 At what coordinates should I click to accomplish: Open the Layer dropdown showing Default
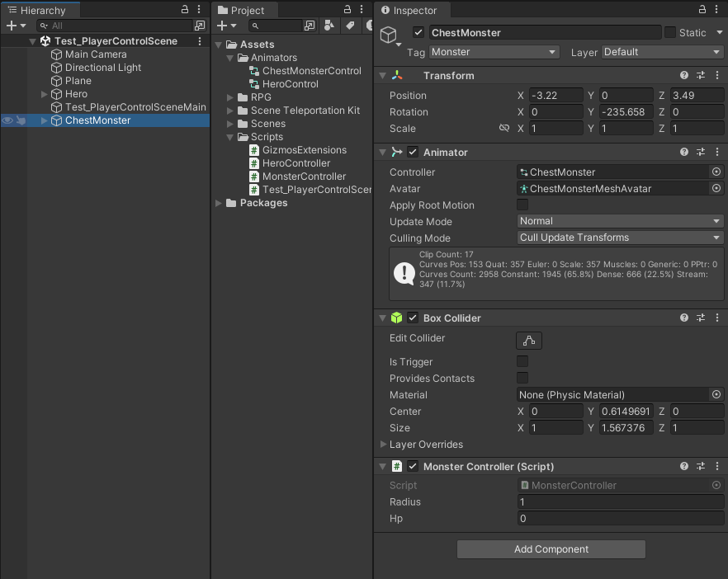point(663,52)
